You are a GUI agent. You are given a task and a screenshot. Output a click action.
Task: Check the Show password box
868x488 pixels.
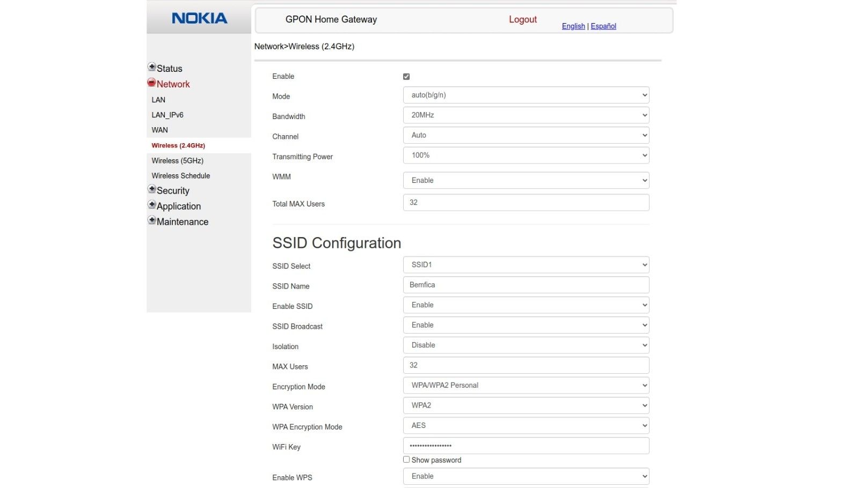406,459
